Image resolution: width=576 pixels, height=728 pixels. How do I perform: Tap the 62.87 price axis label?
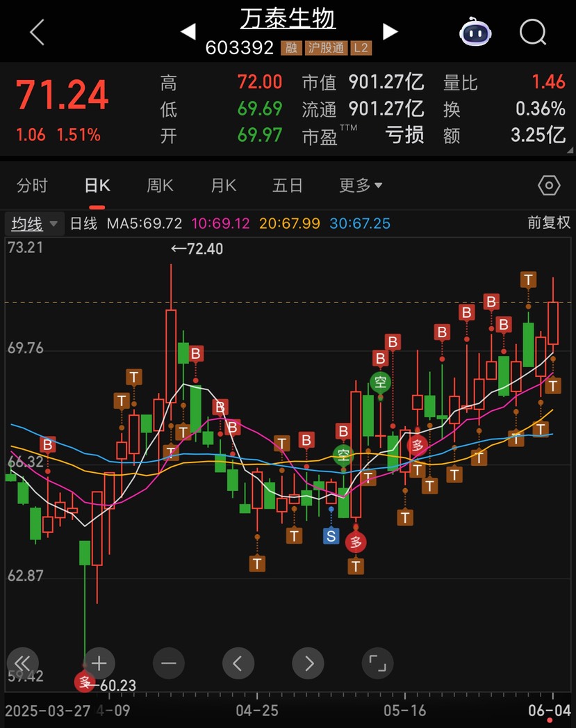coord(26,576)
